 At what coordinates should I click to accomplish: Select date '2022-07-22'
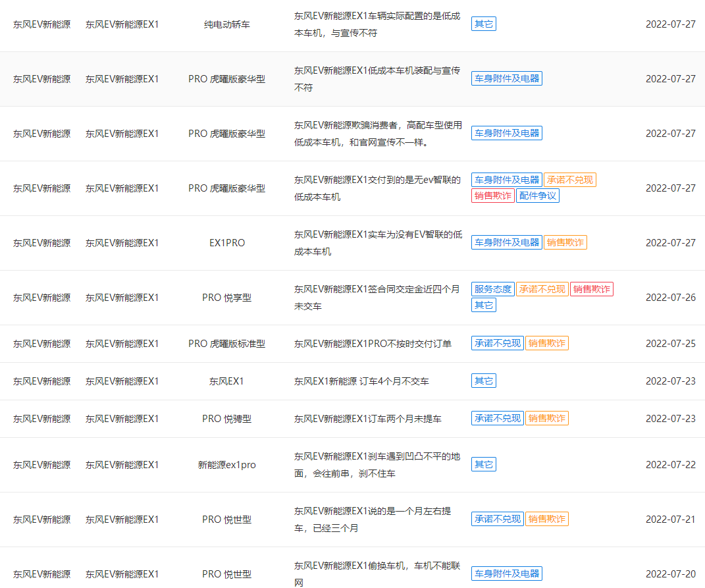670,465
